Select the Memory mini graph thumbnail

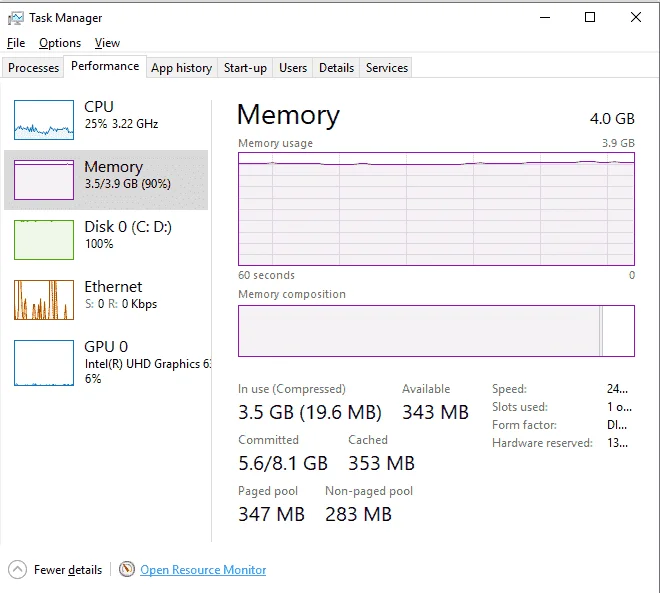[44, 180]
